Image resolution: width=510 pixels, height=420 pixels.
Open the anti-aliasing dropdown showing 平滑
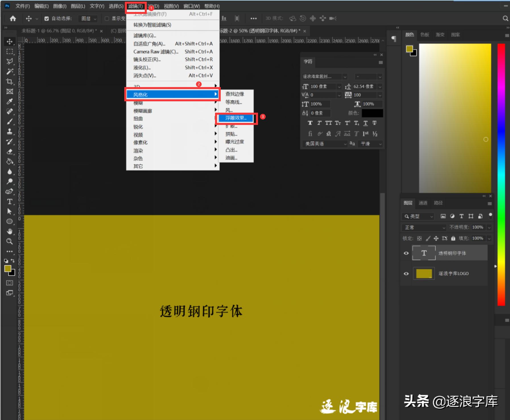tap(370, 144)
